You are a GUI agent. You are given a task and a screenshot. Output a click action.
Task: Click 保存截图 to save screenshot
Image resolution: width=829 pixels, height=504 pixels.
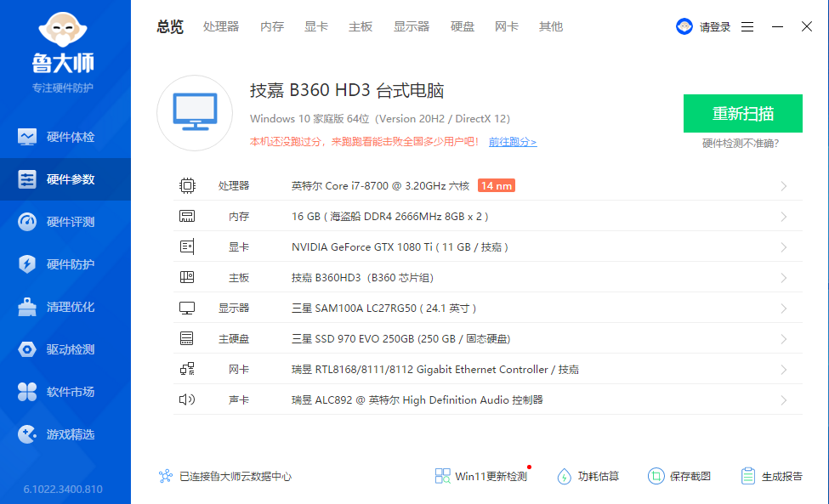tap(679, 476)
